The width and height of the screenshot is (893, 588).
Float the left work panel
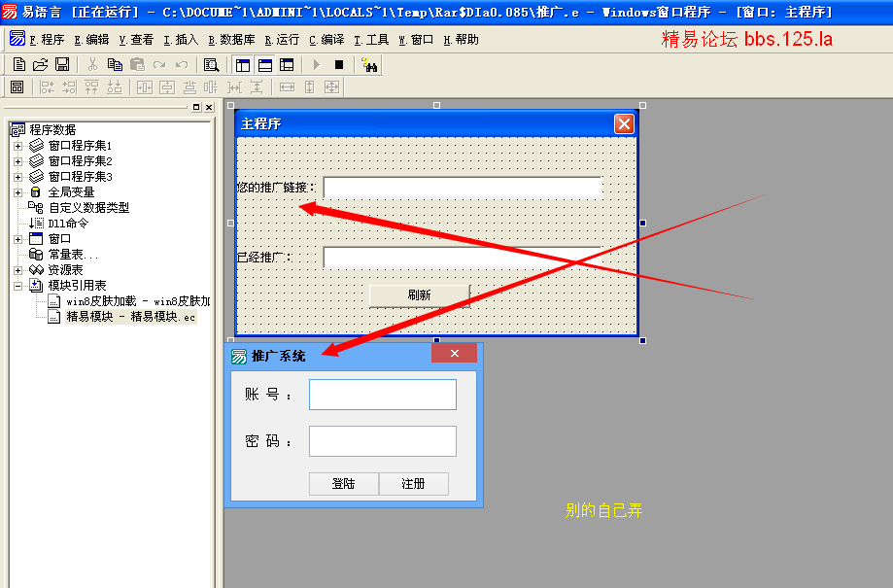click(x=196, y=107)
